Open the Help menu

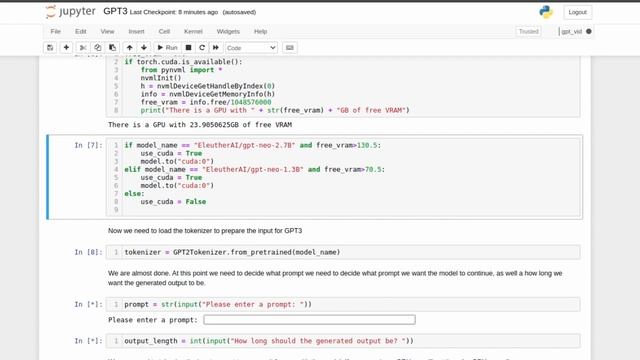point(260,31)
